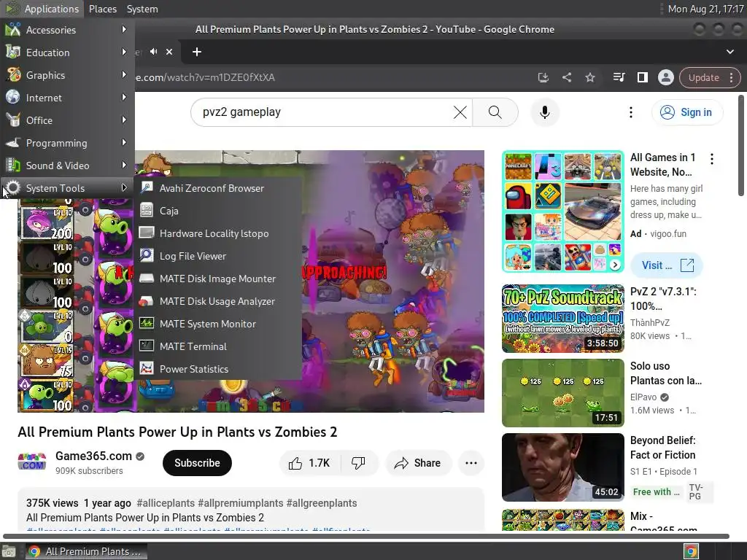Click the Game365.com channel avatar

pyautogui.click(x=32, y=462)
